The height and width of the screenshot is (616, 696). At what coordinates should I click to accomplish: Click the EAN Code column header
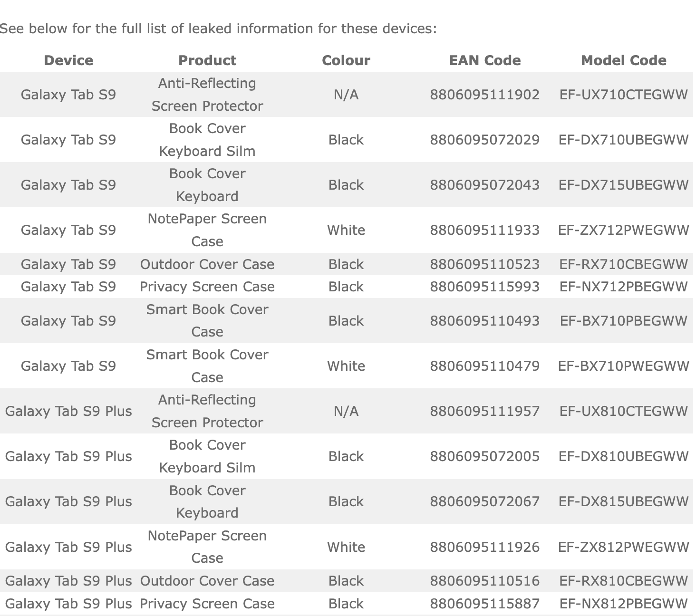(485, 60)
